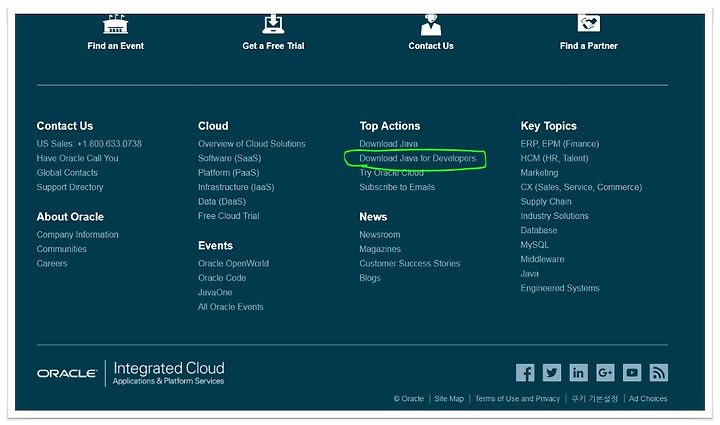720x425 pixels.
Task: Click Try Oracle Cloud link
Action: point(391,173)
